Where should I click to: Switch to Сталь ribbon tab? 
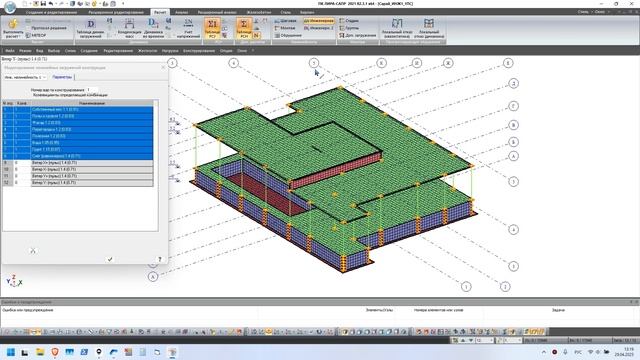[286, 12]
